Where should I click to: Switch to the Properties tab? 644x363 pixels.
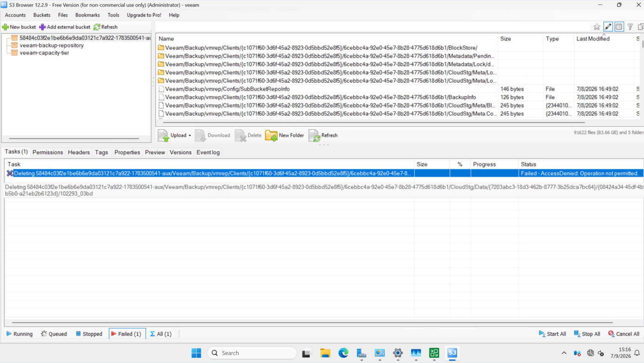(127, 152)
